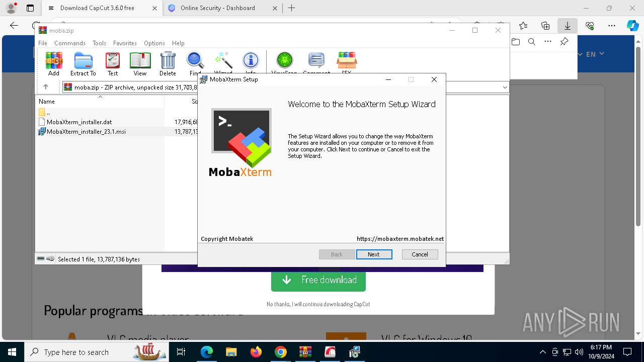Screen dimensions: 644x362
Task: Select MobaXterm_installer_23.1.msi file
Action: pos(86,132)
